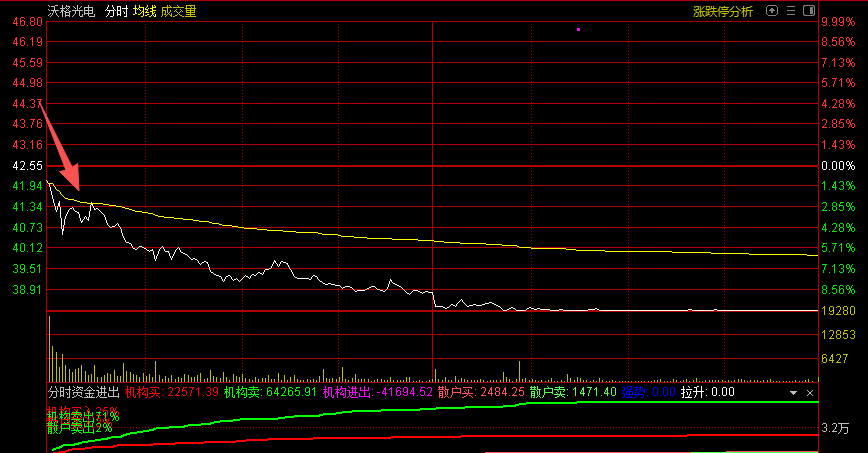Click the 分时资金进出 indicator title
The image size is (868, 453).
click(84, 393)
